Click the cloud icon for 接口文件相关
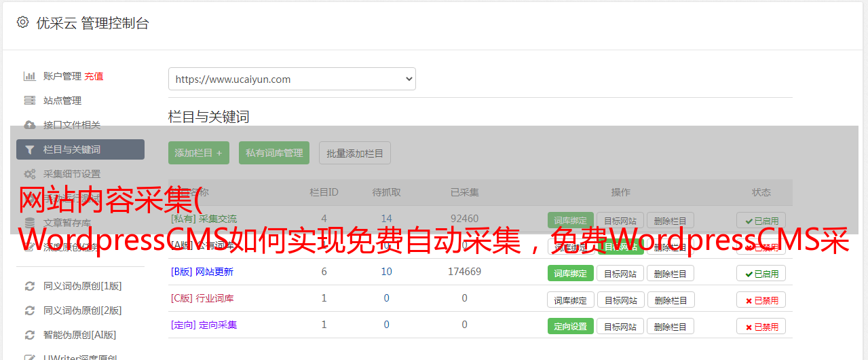The width and height of the screenshot is (868, 360). [30, 125]
